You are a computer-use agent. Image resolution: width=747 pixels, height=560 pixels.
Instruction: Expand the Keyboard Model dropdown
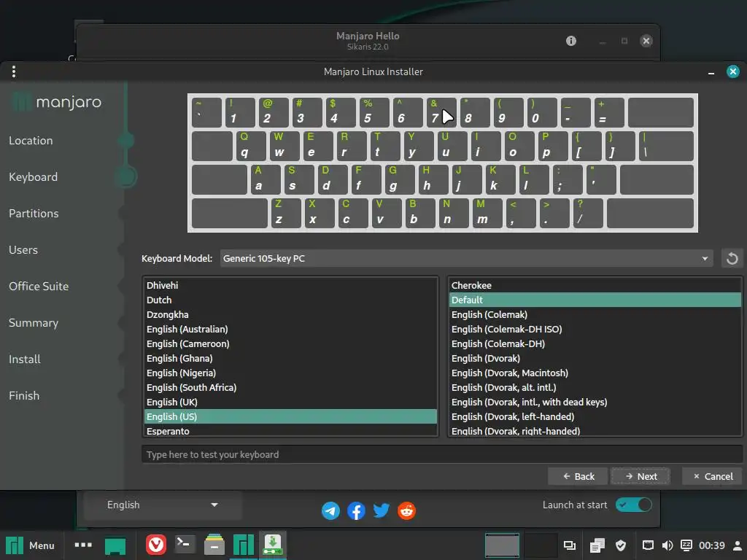click(x=466, y=259)
